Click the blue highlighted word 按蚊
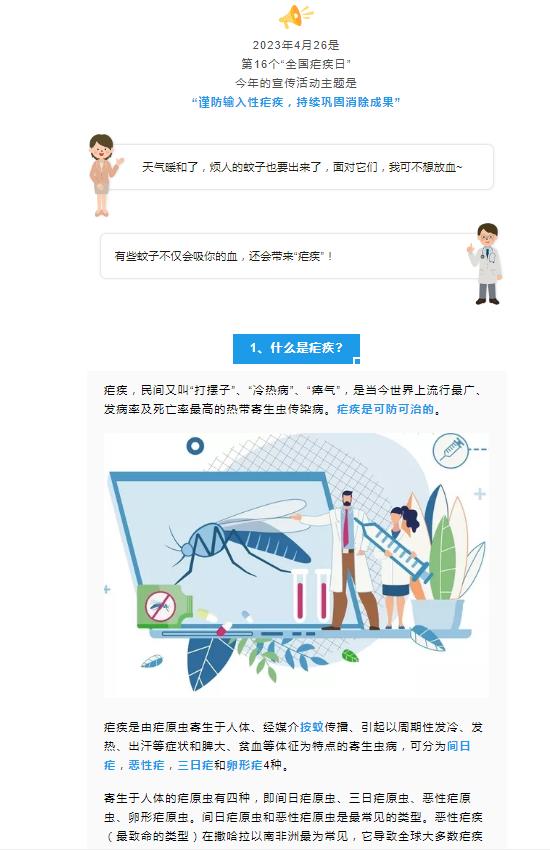Image resolution: width=550 pixels, height=850 pixels. pyautogui.click(x=312, y=727)
